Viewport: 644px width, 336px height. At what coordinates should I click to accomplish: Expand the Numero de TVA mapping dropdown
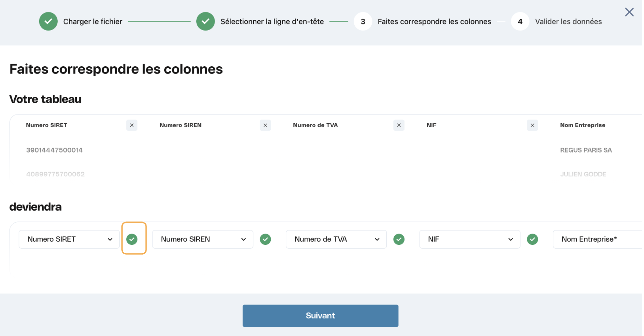click(336, 239)
